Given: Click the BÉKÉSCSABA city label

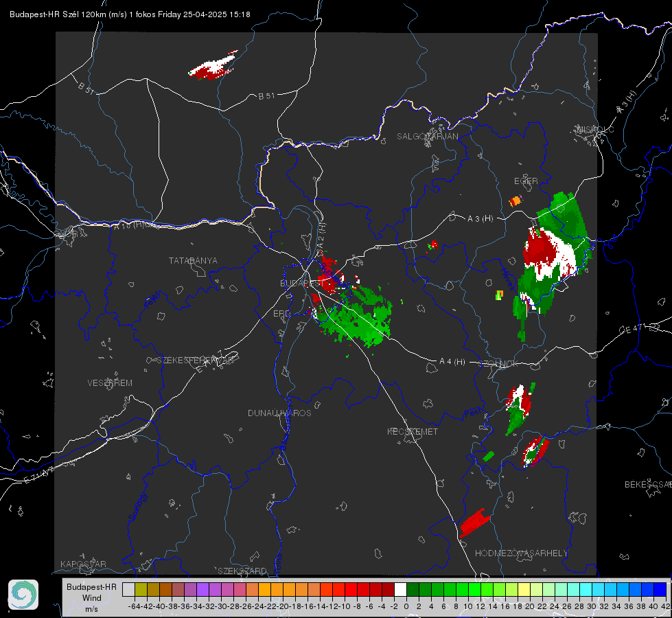Looking at the screenshot, I should click(x=648, y=484).
